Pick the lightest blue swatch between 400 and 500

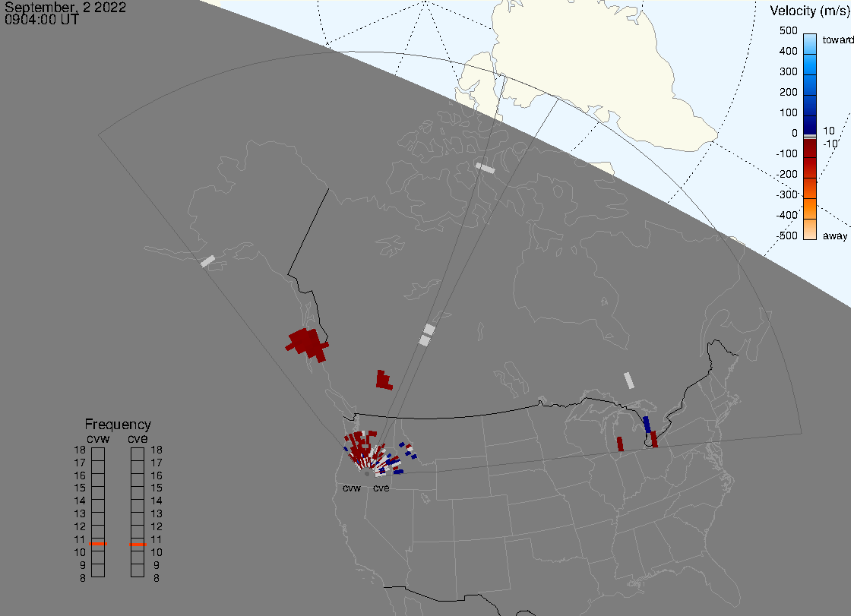(x=810, y=44)
